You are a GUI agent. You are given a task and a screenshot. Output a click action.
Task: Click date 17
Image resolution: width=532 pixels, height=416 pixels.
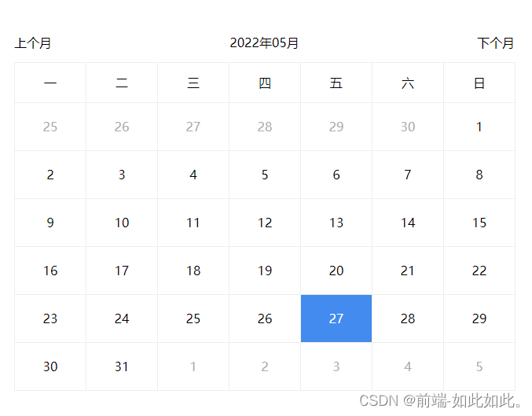(122, 271)
